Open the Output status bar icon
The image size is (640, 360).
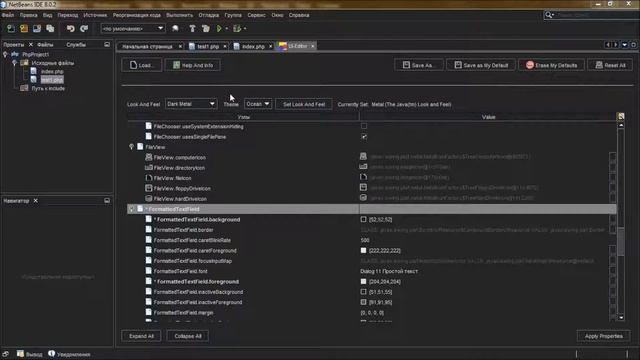coord(20,354)
